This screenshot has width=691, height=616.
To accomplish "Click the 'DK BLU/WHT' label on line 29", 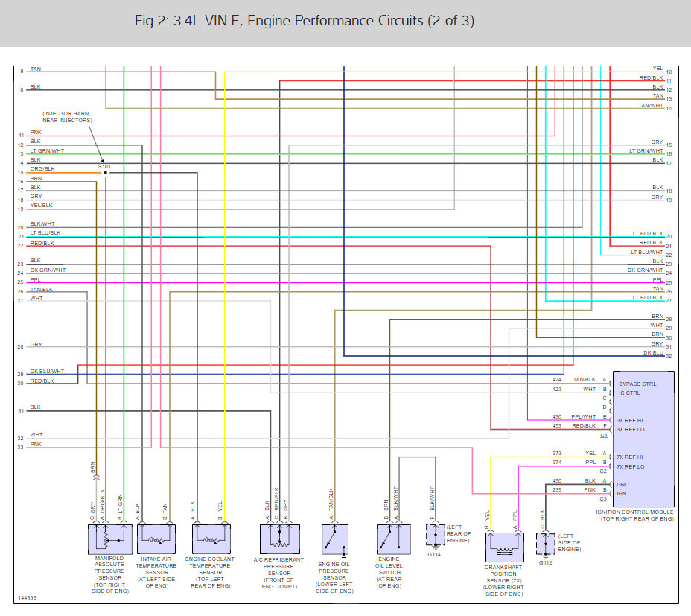I will 47,372.
